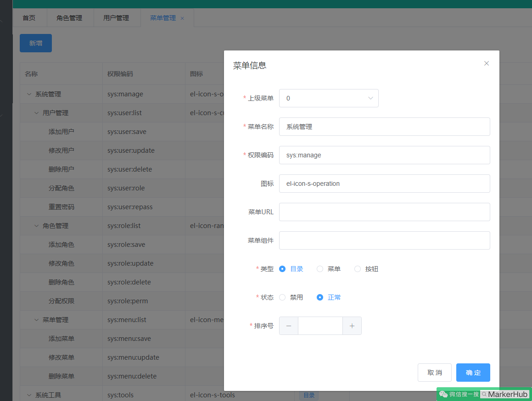Click the collapse arrow beside 系统工具

pos(29,395)
